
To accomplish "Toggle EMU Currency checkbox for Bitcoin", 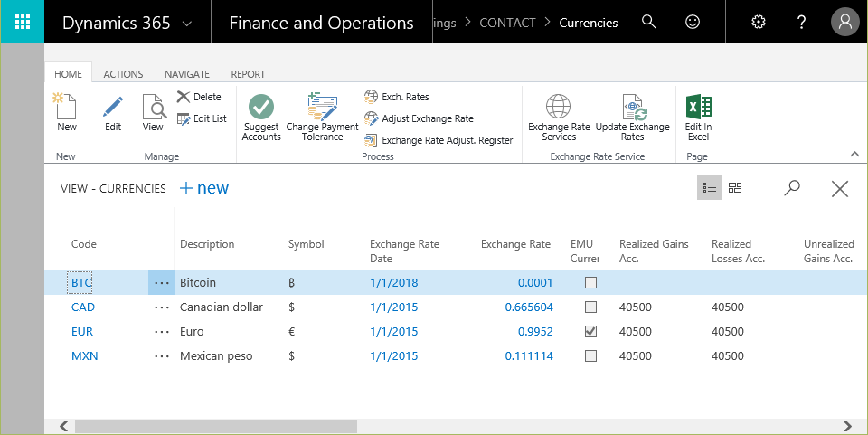I will (x=590, y=283).
